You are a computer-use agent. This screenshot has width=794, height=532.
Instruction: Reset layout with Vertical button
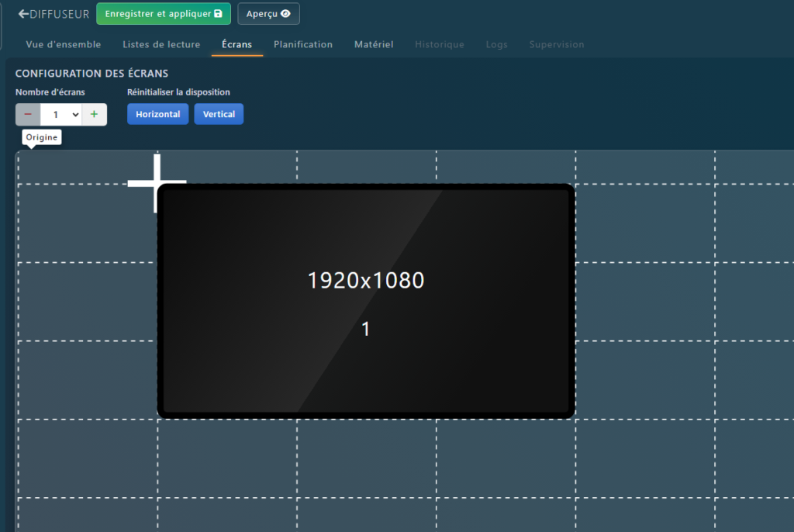(219, 114)
